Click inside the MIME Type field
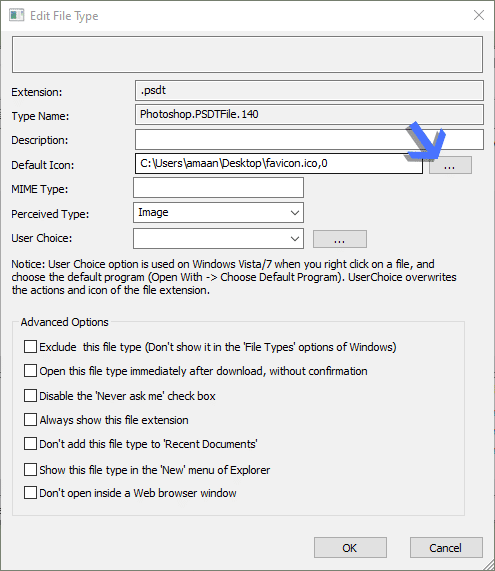 click(x=218, y=188)
